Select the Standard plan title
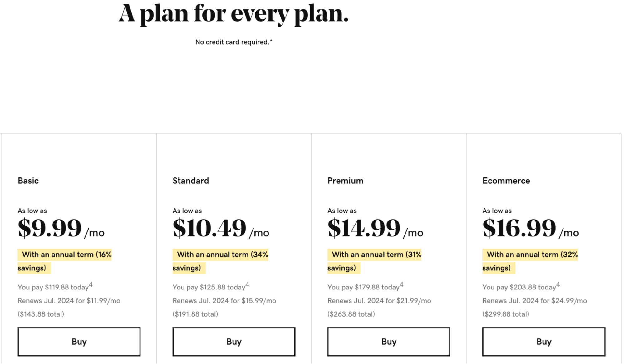This screenshot has height=364, width=624. click(x=191, y=181)
